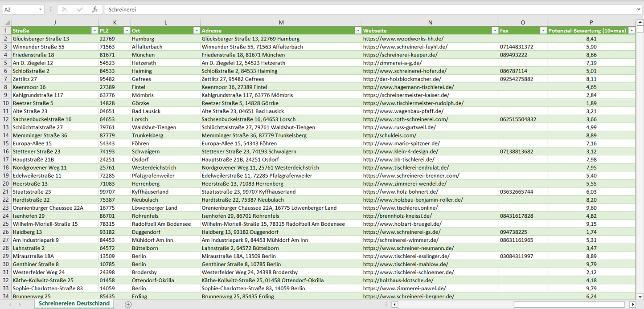The image size is (644, 309).
Task: Open the Potenzial-Bewertung filter dropdown
Action: click(632, 31)
